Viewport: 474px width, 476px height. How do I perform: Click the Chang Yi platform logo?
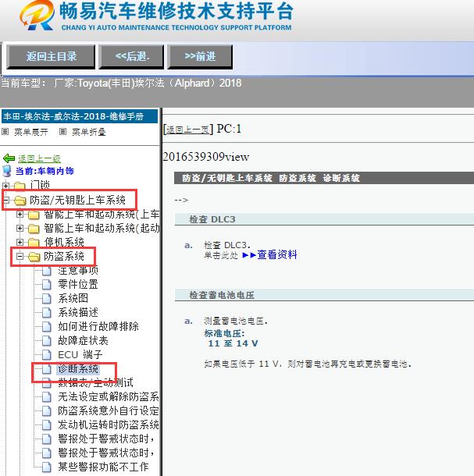click(37, 16)
